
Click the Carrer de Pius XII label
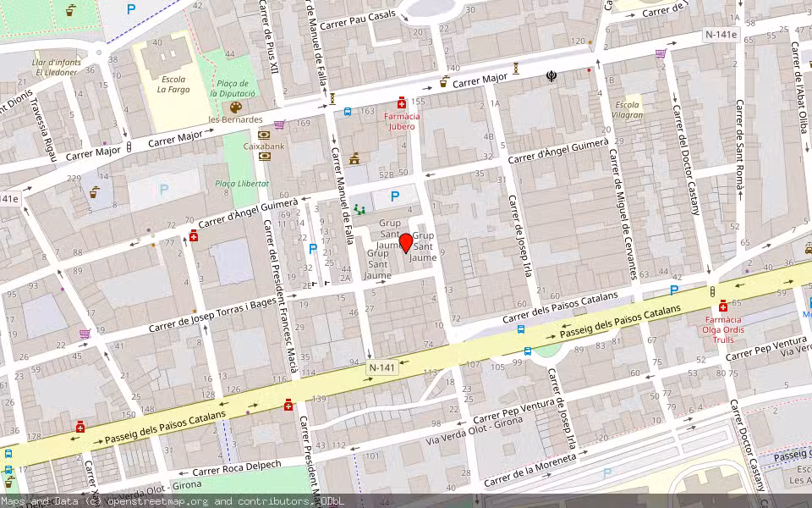[269, 36]
